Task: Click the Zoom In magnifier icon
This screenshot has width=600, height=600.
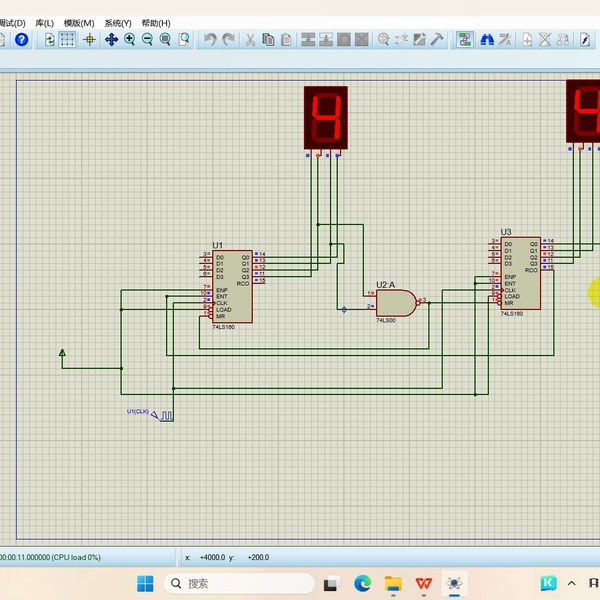Action: [x=129, y=40]
